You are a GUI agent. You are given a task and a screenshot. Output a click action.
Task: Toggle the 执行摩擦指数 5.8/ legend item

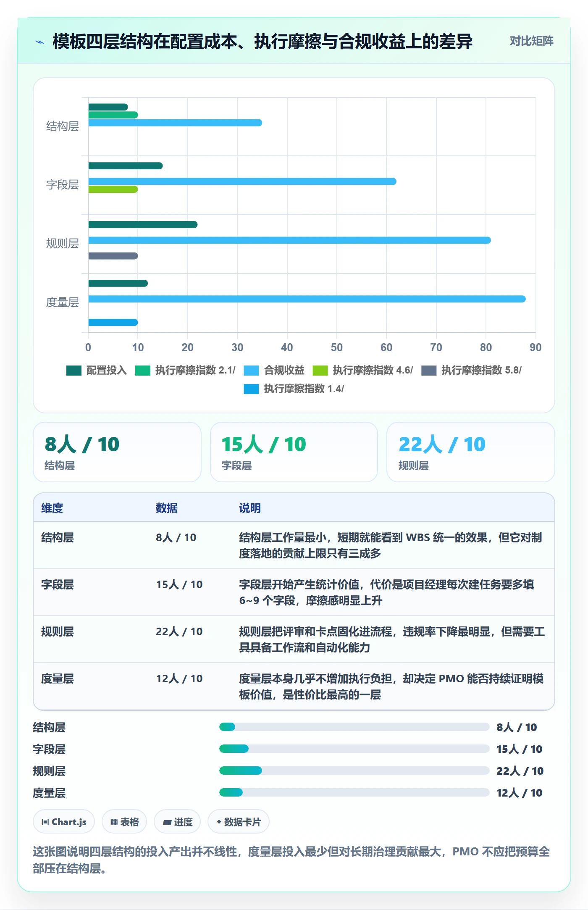pyautogui.click(x=471, y=371)
